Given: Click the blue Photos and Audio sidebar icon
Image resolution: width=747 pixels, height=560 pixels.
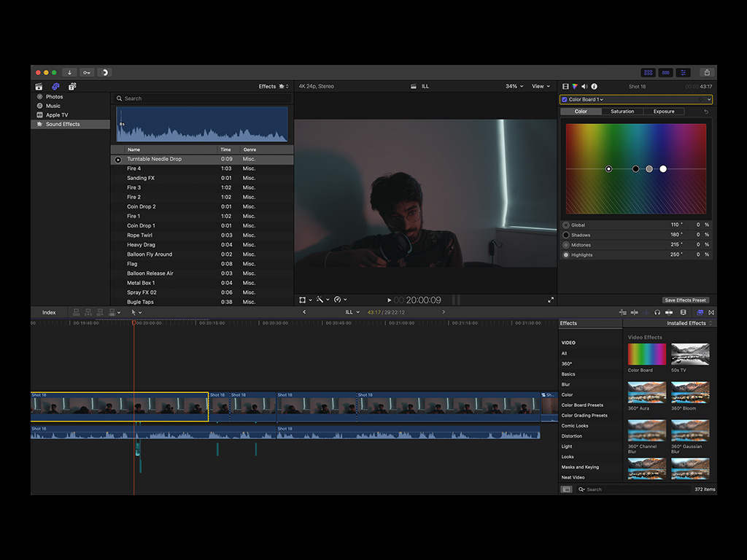Looking at the screenshot, I should tap(55, 86).
